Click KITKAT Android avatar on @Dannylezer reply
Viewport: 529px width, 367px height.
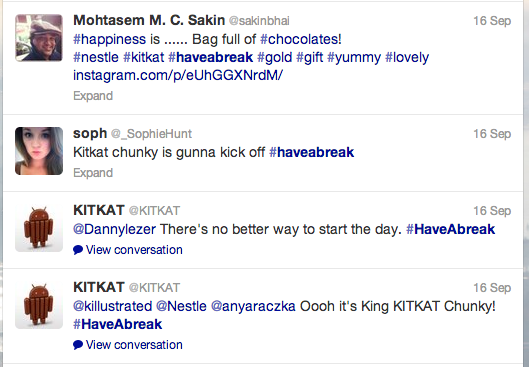(39, 228)
